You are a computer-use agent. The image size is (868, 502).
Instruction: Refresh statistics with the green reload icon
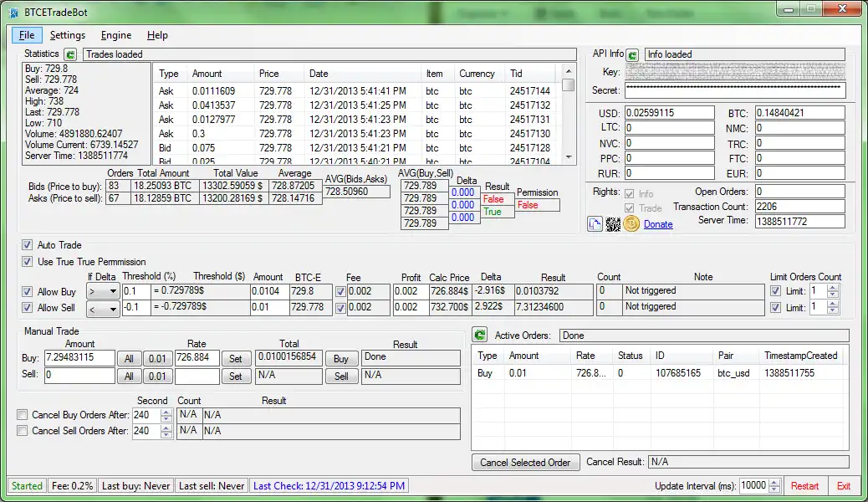coord(70,54)
